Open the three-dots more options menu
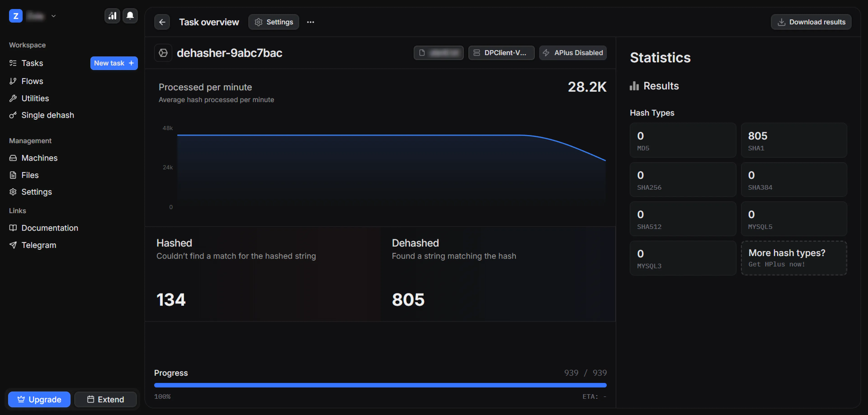The height and width of the screenshot is (415, 868). point(310,22)
